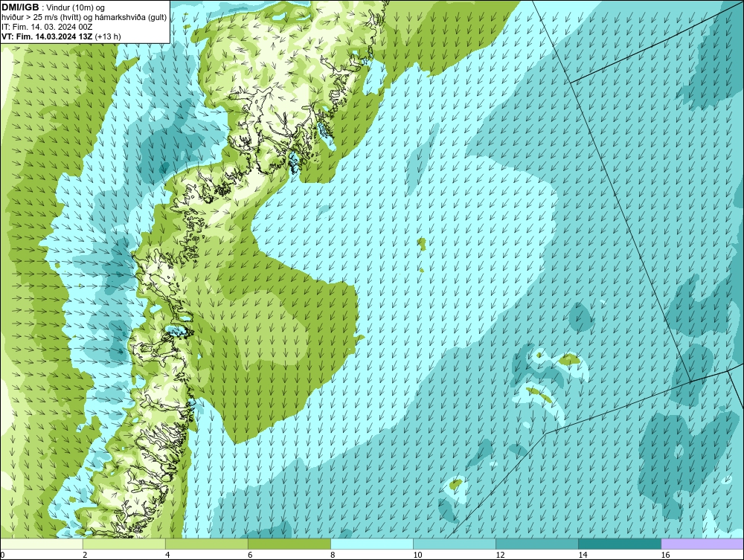744x560 pixels.
Task: Click the 4–6 m/s legend color swatch
Action: tap(207, 544)
